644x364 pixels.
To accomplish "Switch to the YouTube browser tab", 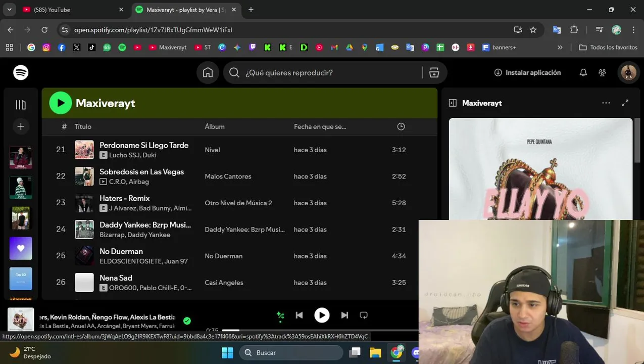I will pos(72,10).
